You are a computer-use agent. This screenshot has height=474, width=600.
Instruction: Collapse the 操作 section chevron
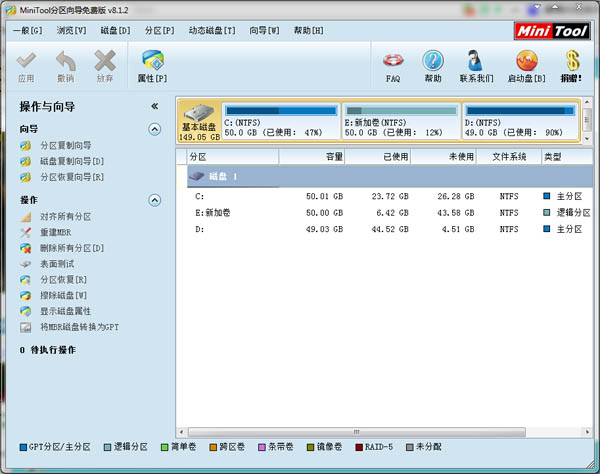(x=155, y=200)
